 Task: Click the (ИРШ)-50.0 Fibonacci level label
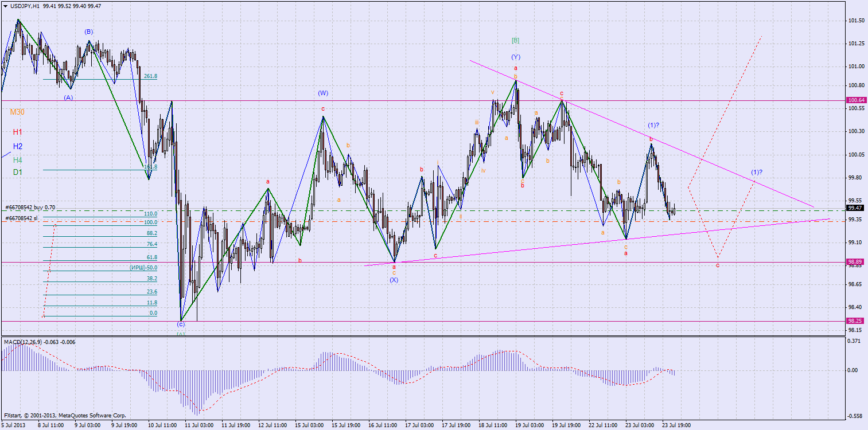pos(143,268)
